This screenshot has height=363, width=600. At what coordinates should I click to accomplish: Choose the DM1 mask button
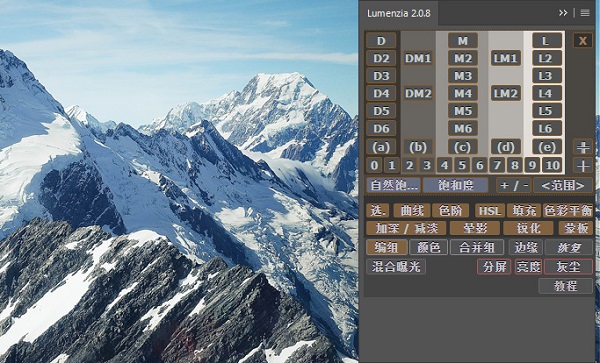pos(418,58)
